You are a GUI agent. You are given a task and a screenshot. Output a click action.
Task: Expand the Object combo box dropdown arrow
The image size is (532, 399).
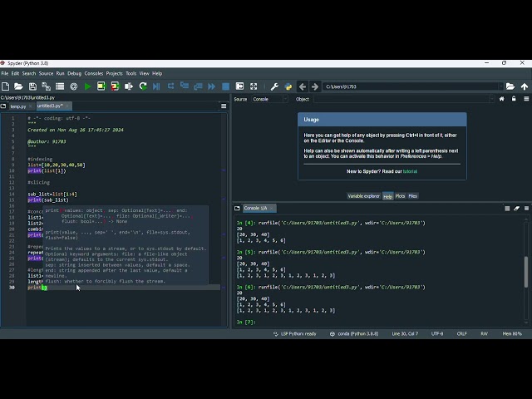[491, 99]
